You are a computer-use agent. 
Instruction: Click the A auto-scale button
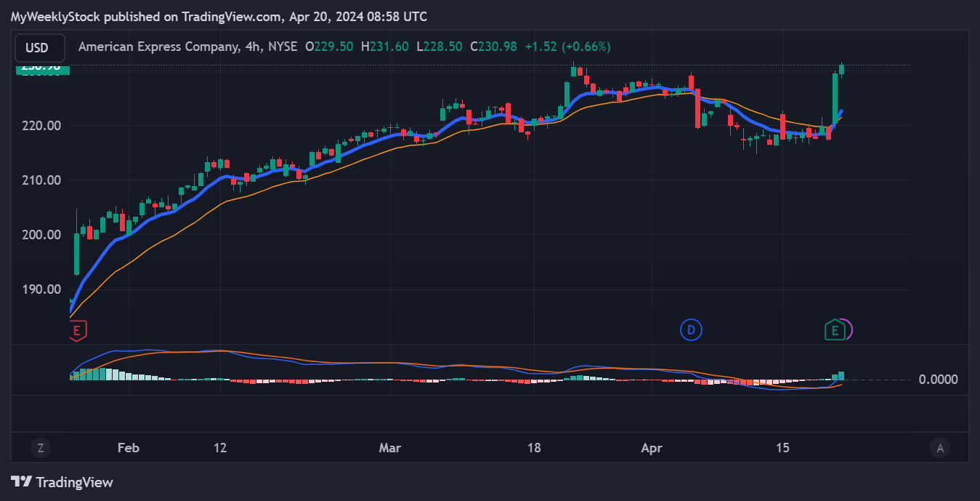point(940,448)
